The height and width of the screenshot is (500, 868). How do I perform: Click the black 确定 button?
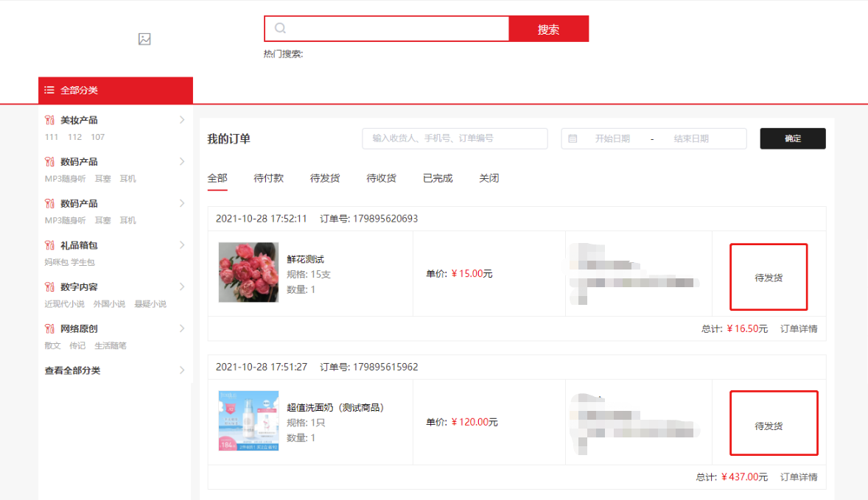tap(792, 138)
